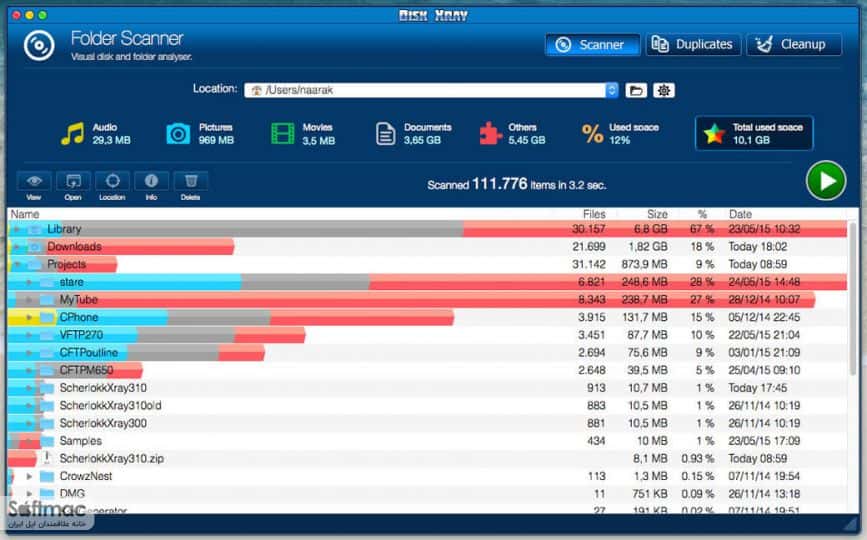Expand the DMG folder
867x540 pixels.
click(x=29, y=494)
